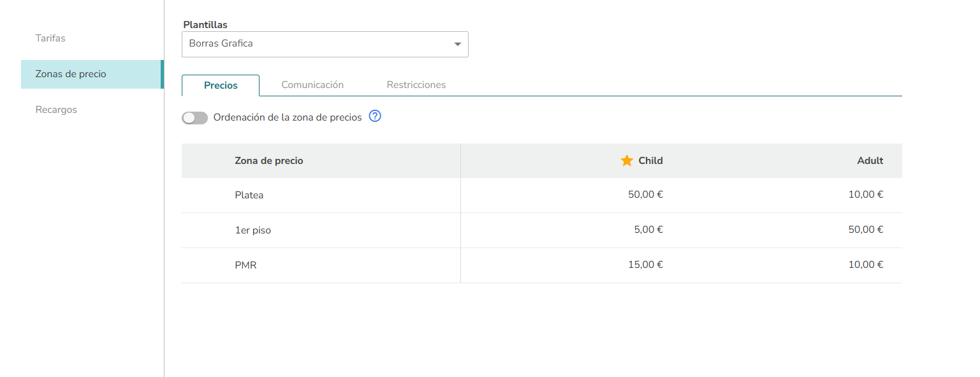The height and width of the screenshot is (377, 980).
Task: Click the Platea Child price 50,00 €
Action: point(645,195)
